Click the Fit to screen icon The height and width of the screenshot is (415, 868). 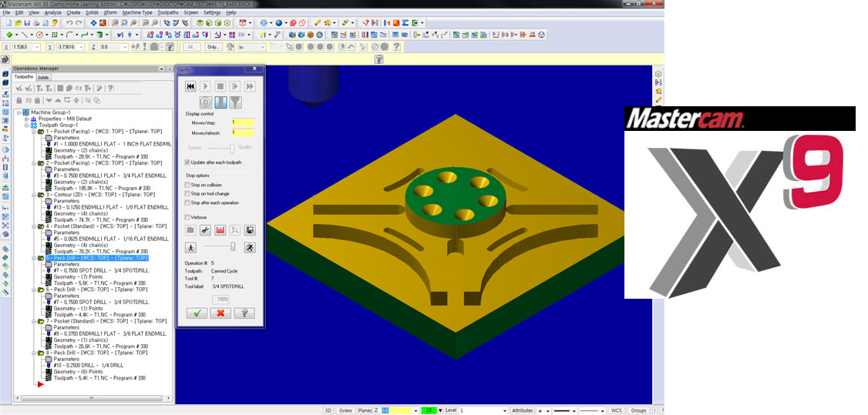(93, 23)
